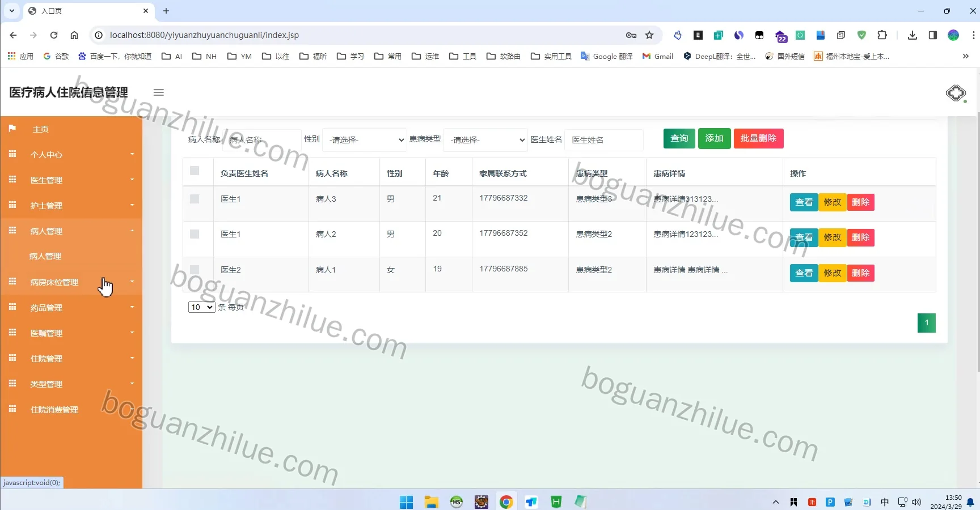The width and height of the screenshot is (980, 510).
Task: Bookmark this page with star icon
Action: coord(649,35)
